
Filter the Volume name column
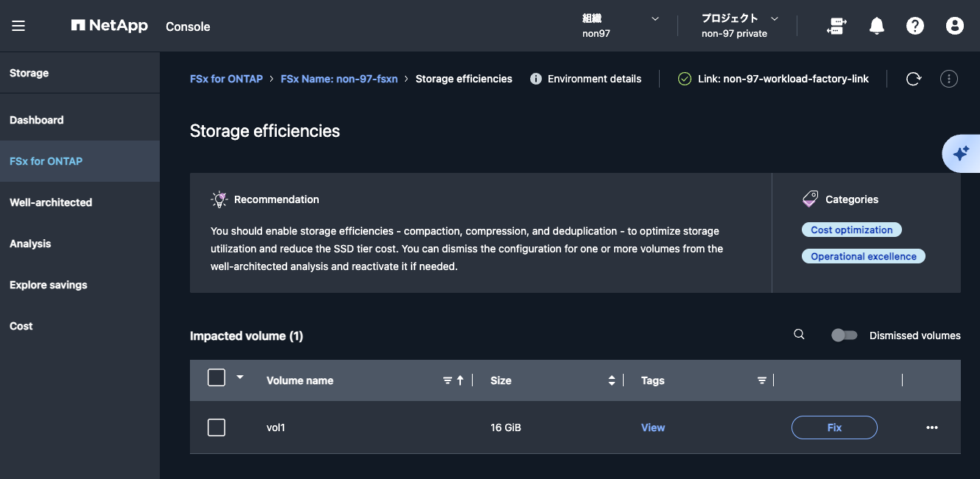pos(447,380)
